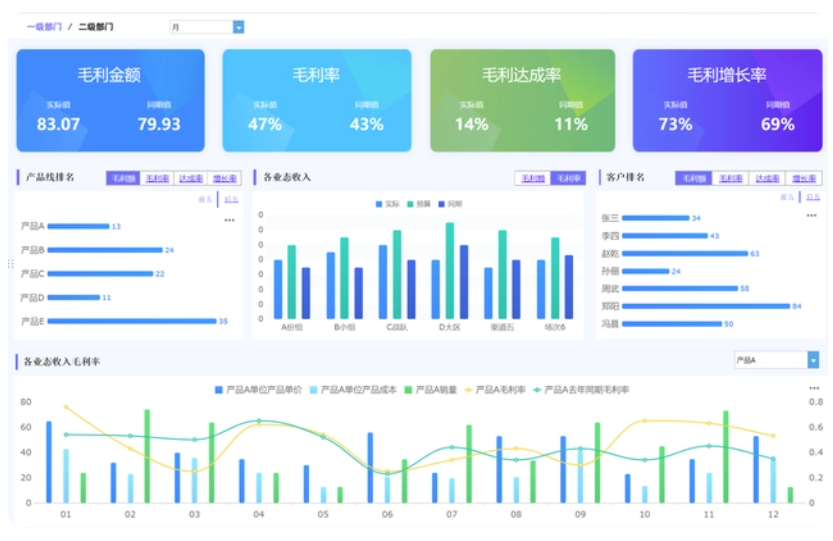Viewport: 833px width, 541px height.
Task: Click 产品A bar with value 13
Action: tap(78, 226)
